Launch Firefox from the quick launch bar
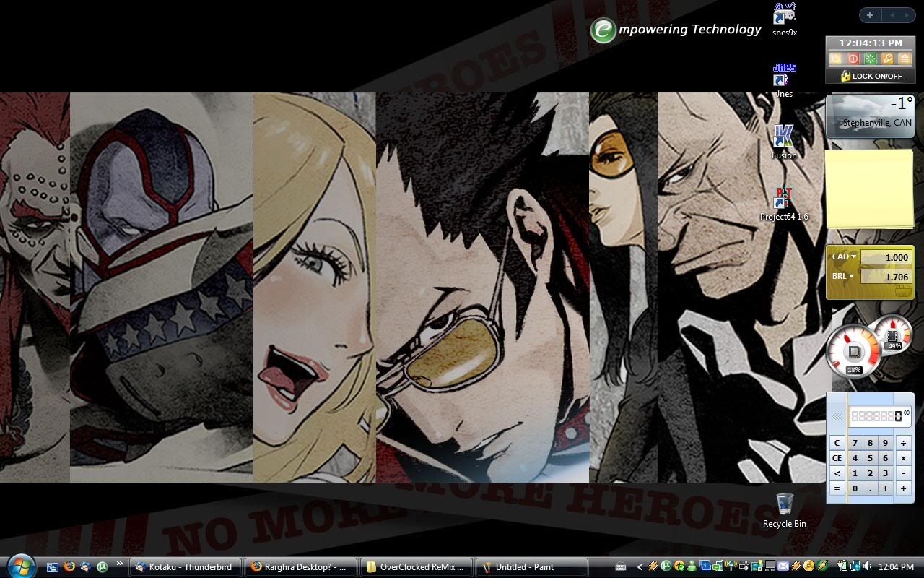This screenshot has width=924, height=578. point(69,567)
